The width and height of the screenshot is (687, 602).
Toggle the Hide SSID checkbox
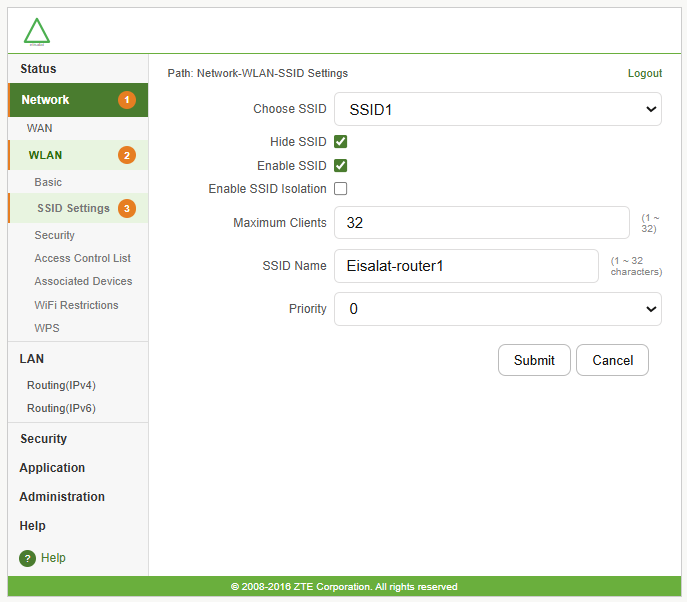[x=340, y=142]
